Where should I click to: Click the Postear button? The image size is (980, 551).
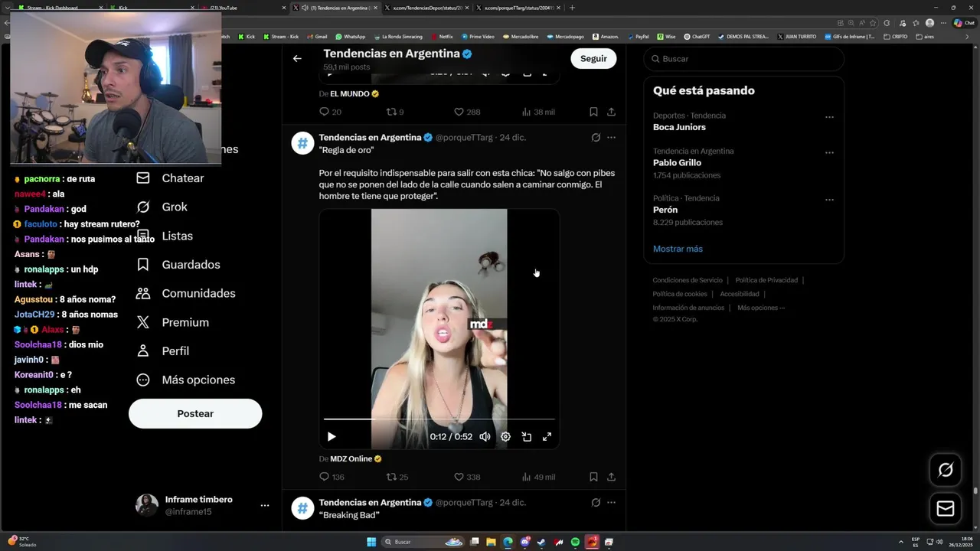pos(195,413)
